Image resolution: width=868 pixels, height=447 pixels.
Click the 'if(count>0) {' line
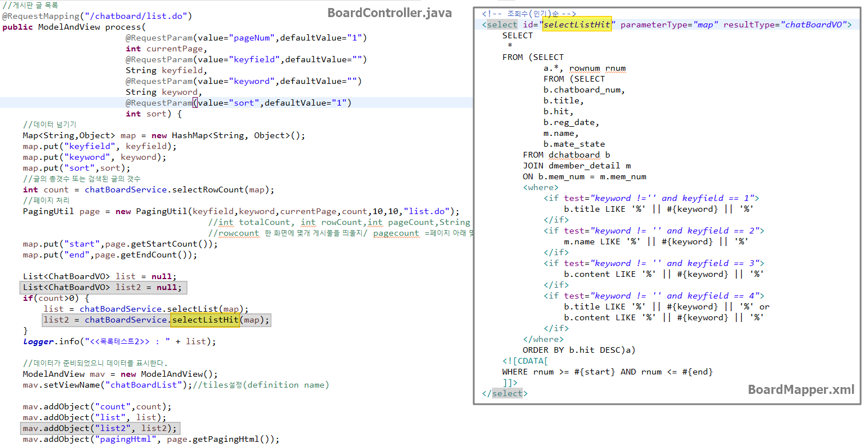[56, 298]
